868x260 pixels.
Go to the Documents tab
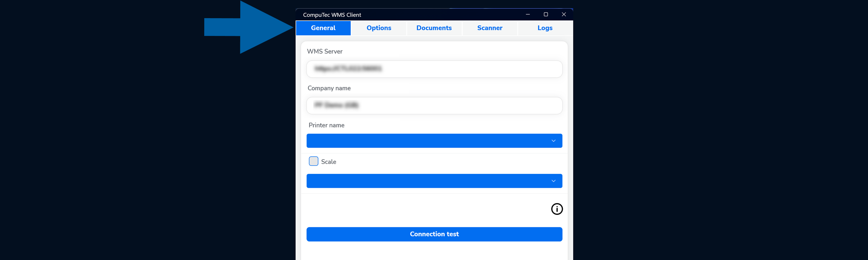(434, 28)
